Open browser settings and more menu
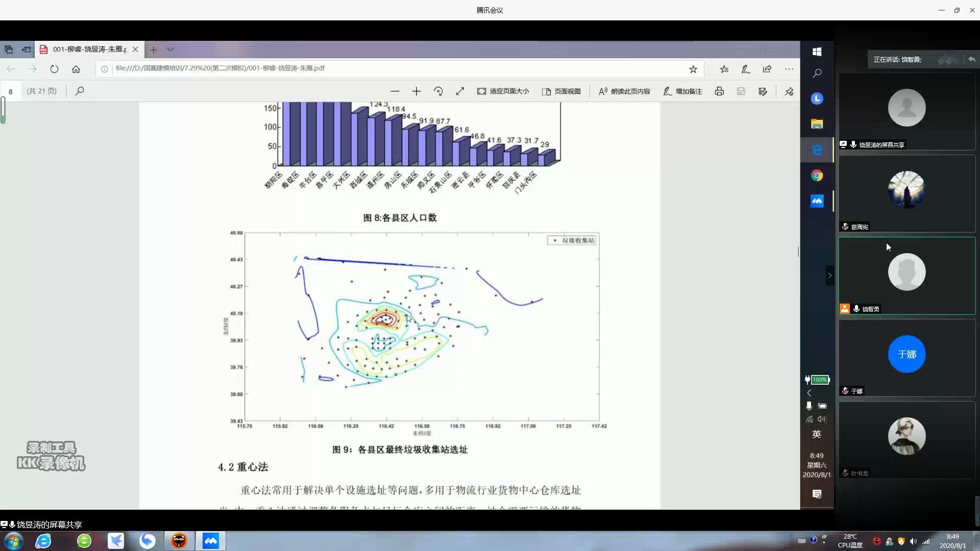The height and width of the screenshot is (551, 980). click(789, 69)
